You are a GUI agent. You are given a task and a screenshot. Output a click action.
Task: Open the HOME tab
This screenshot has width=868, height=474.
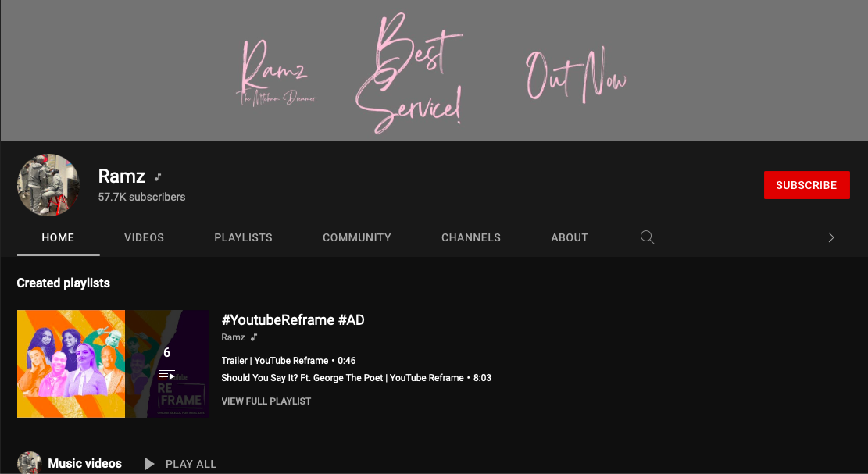coord(58,237)
